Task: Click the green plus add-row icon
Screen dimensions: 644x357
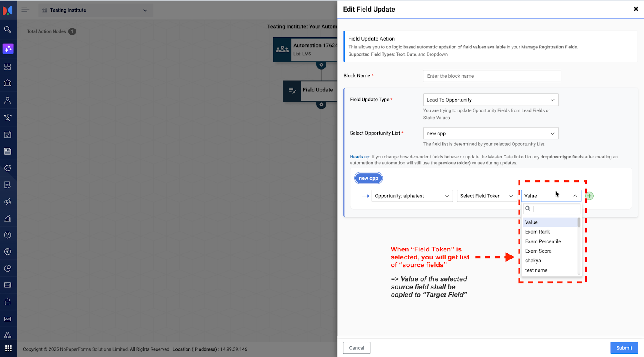Action: (x=589, y=196)
